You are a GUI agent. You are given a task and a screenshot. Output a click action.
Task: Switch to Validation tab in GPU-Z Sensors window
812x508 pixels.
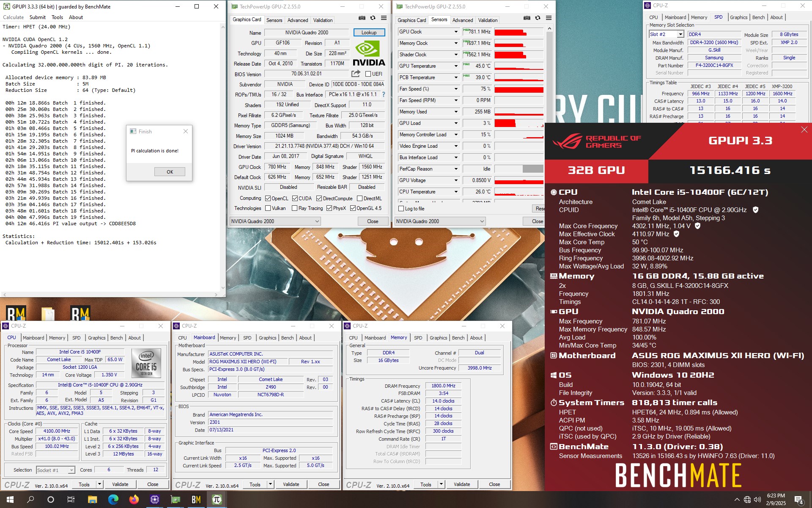pyautogui.click(x=488, y=20)
